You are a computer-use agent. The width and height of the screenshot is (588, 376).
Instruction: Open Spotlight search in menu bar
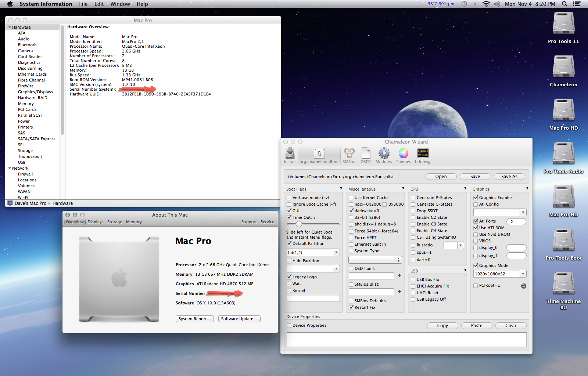click(564, 4)
